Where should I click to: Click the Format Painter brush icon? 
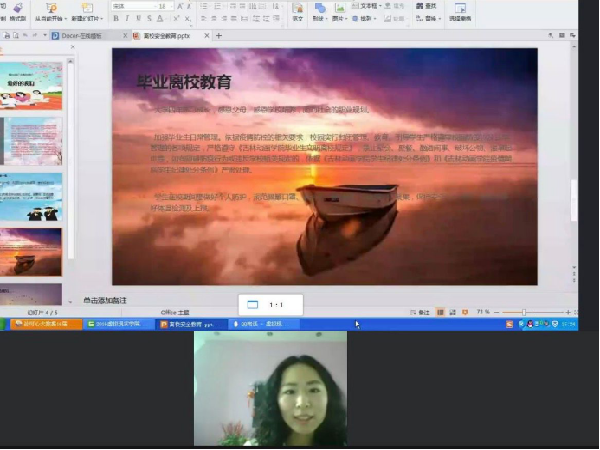click(18, 8)
